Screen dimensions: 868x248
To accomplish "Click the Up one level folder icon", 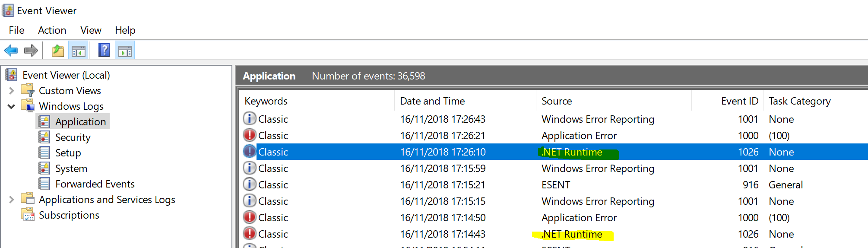I will pos(57,51).
